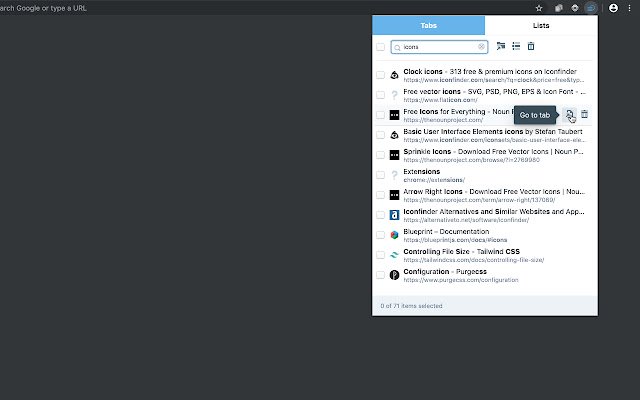Check the box for Free Icons for Everything
Viewport: 640px width, 400px height.
(x=380, y=115)
